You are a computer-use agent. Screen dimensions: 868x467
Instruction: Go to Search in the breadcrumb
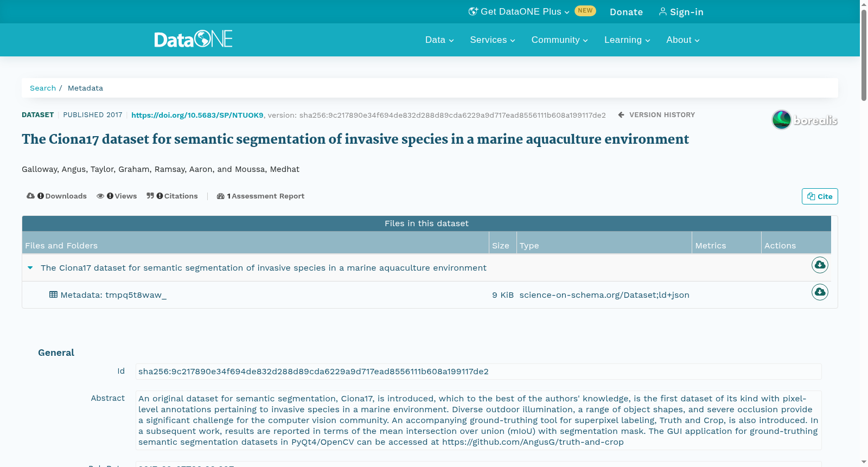pyautogui.click(x=43, y=88)
